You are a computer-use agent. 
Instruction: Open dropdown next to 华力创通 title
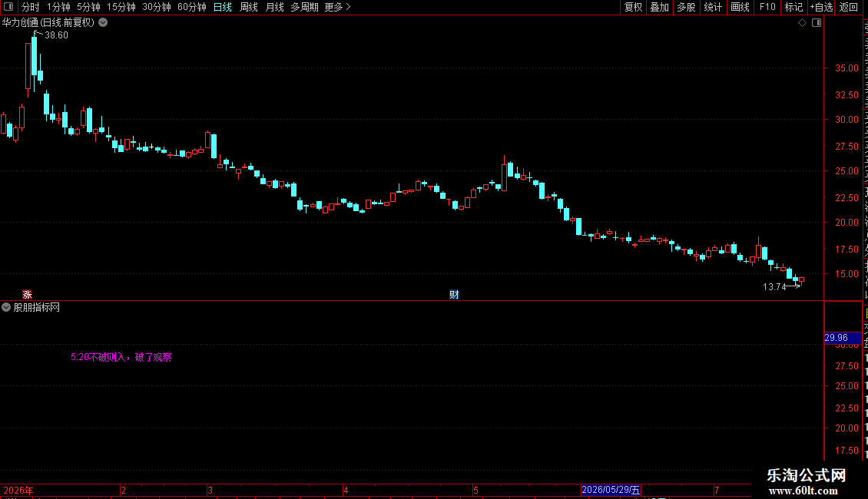pos(103,23)
